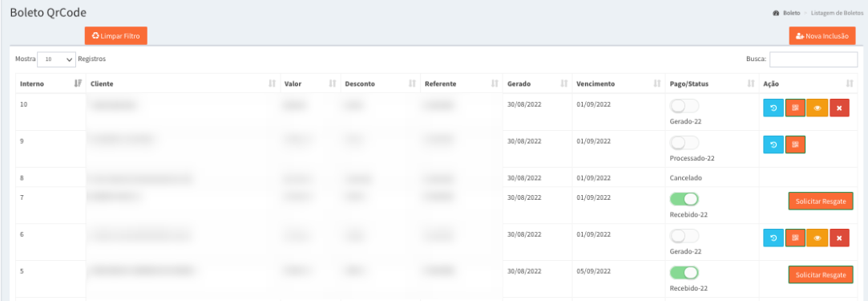Screen dimensions: 868x301
Task: Sort by the Cliente column
Action: [183, 83]
